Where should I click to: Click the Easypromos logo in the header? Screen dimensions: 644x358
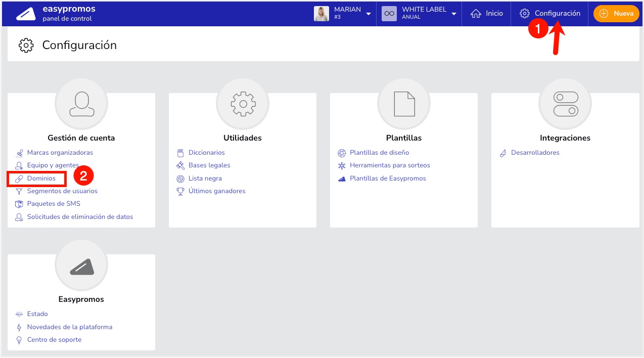tap(26, 14)
